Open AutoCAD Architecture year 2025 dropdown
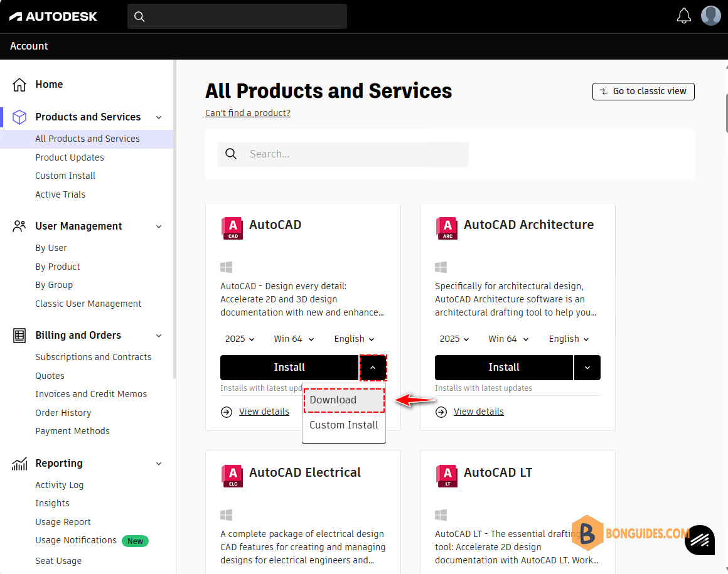The height and width of the screenshot is (574, 728). click(x=454, y=339)
